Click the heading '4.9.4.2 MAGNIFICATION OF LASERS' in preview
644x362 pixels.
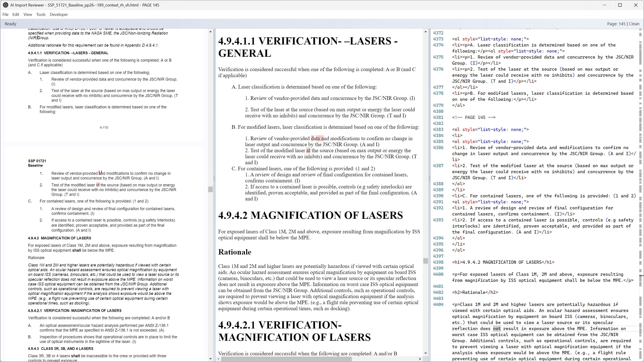[311, 215]
